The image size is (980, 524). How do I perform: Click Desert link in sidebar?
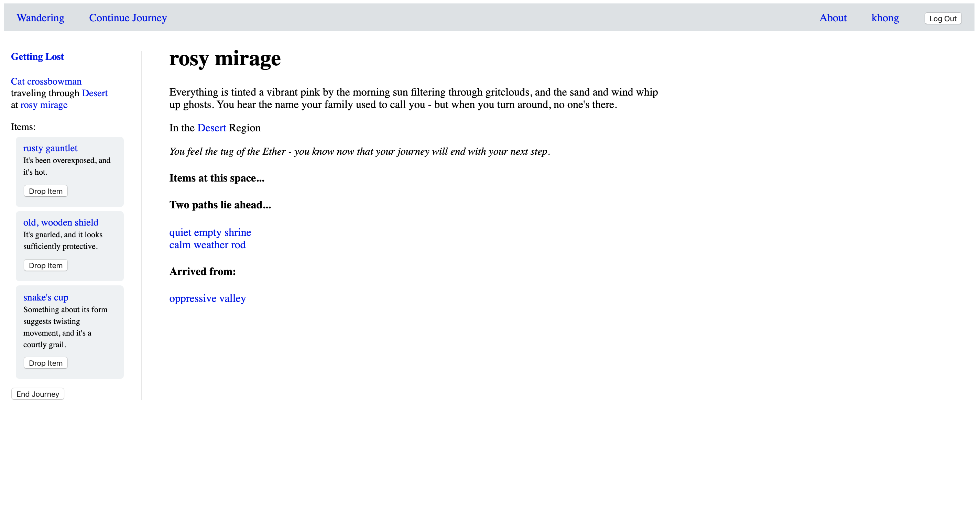pyautogui.click(x=95, y=93)
